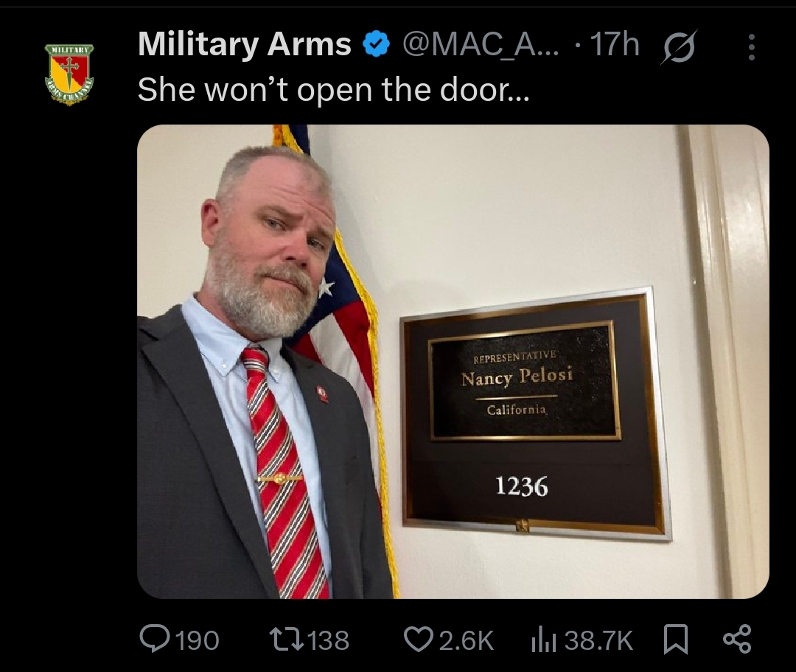The height and width of the screenshot is (672, 796).
Task: Click the Military Arms display name
Action: click(x=244, y=43)
